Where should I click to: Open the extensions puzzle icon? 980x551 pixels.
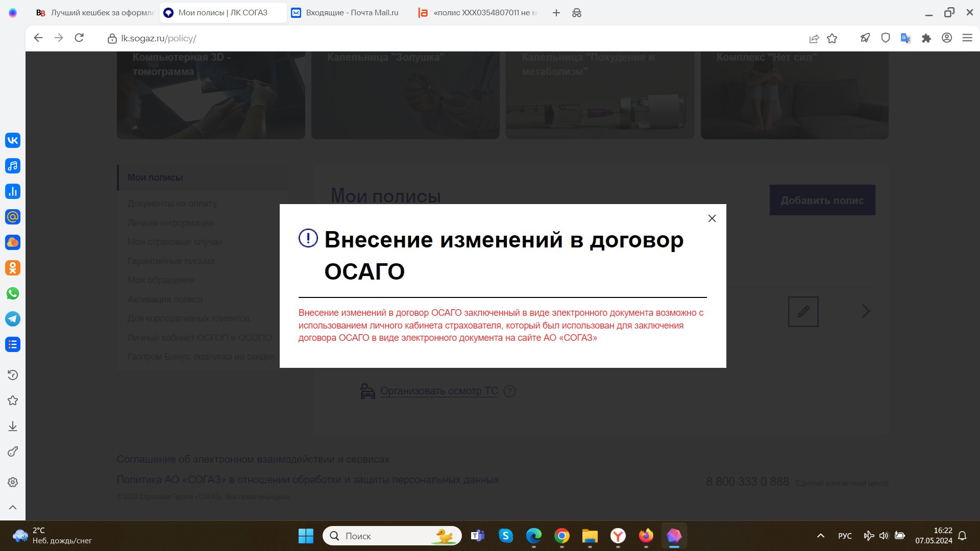[x=926, y=38]
